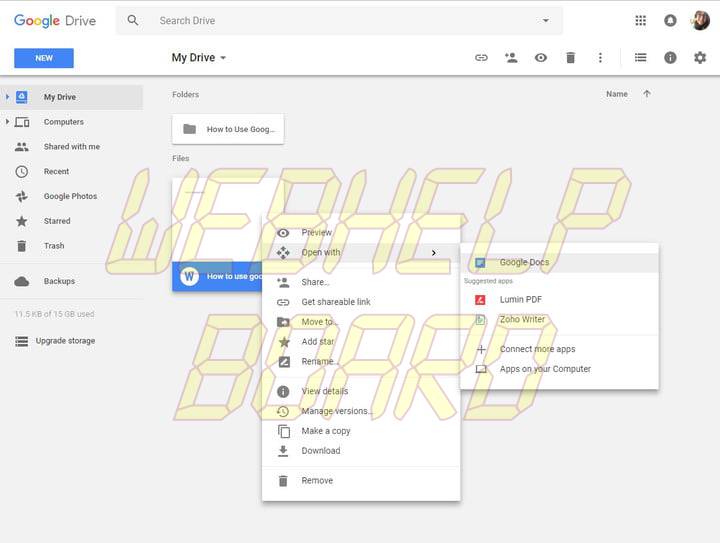The height and width of the screenshot is (543, 720).
Task: Open search options dropdown arrow
Action: (x=546, y=21)
